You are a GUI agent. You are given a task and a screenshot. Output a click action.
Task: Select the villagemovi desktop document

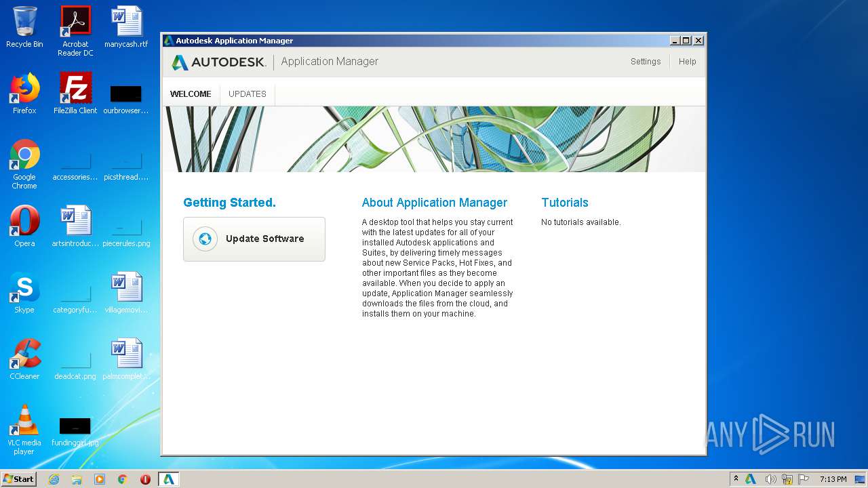click(x=126, y=293)
